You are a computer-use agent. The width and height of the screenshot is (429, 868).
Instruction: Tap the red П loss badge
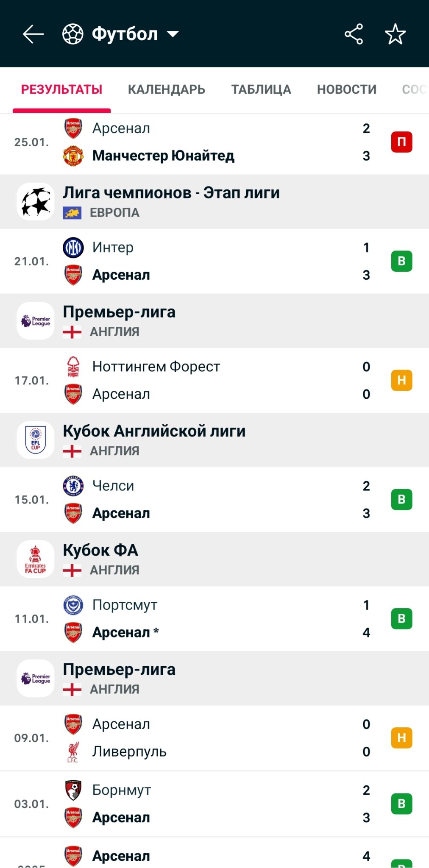pyautogui.click(x=401, y=142)
